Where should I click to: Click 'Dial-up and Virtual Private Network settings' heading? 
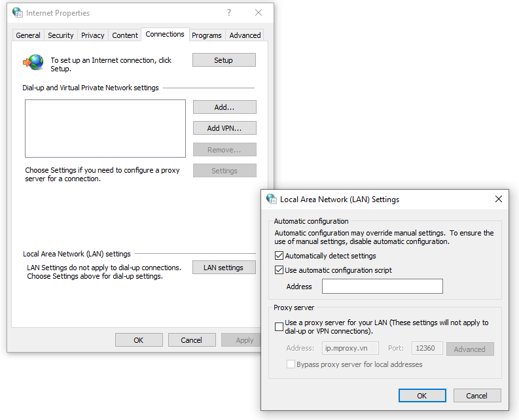coord(91,88)
